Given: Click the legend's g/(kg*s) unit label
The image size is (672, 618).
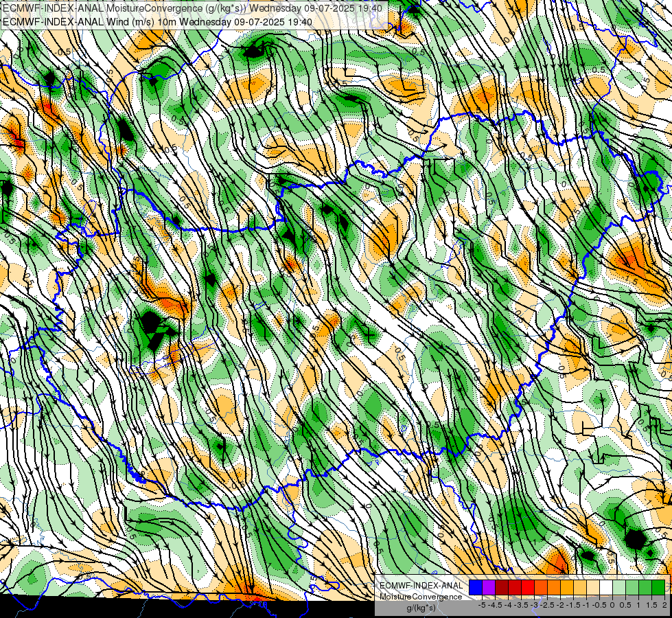Looking at the screenshot, I should pos(421,608).
